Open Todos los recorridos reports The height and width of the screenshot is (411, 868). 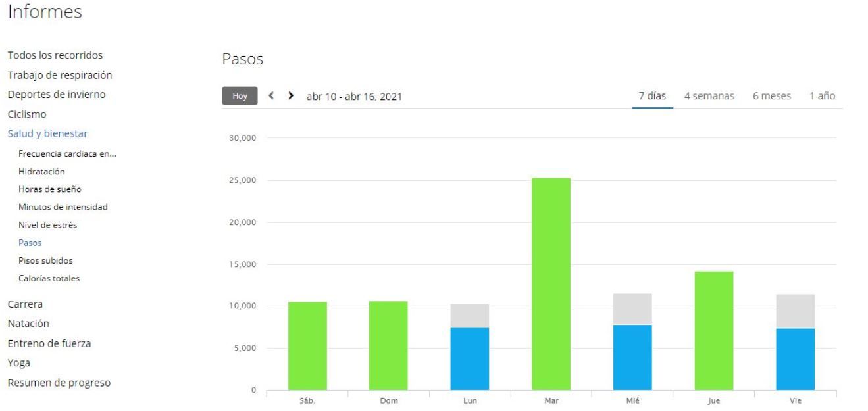[55, 55]
